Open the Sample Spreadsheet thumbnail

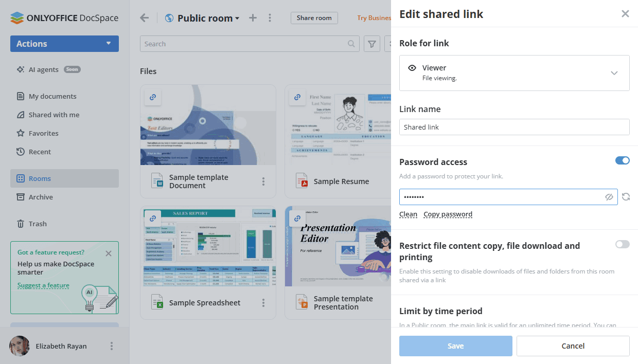click(208, 247)
